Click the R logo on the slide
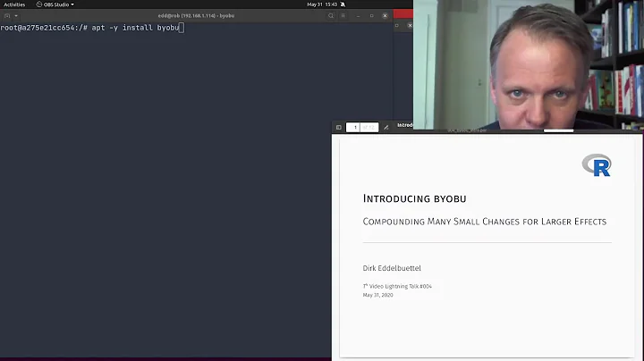Screen dimensions: 644x361 (597, 164)
